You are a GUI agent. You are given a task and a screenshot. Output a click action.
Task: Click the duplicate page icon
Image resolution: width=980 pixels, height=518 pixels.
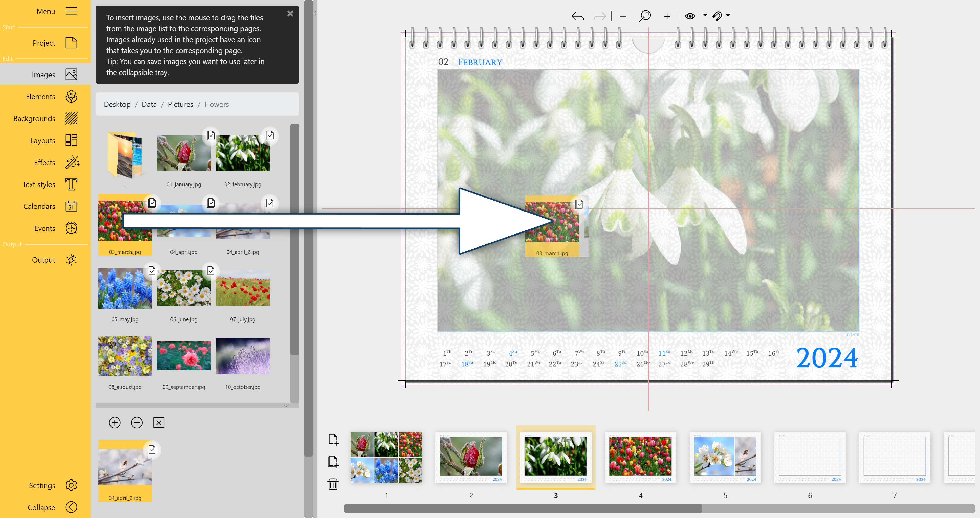333,461
